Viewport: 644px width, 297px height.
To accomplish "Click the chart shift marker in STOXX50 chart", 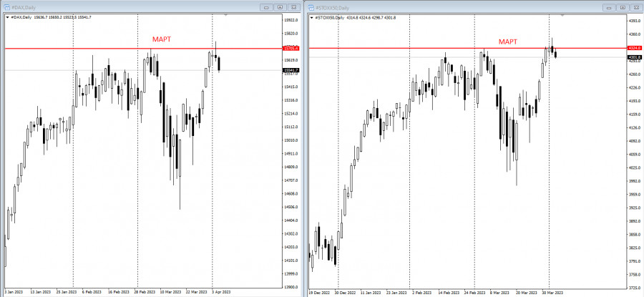I will (x=562, y=15).
